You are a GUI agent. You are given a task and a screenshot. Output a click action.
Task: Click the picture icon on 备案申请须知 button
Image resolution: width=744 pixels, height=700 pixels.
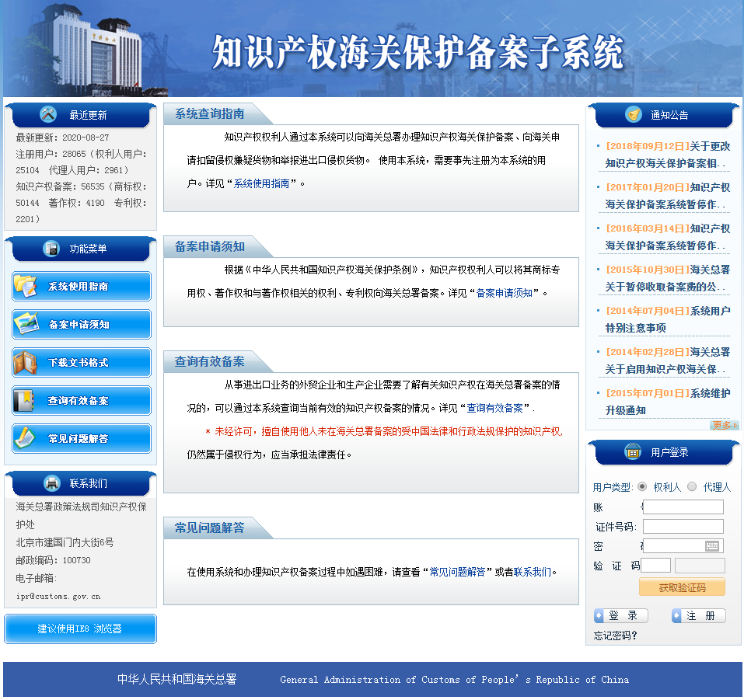coord(26,324)
